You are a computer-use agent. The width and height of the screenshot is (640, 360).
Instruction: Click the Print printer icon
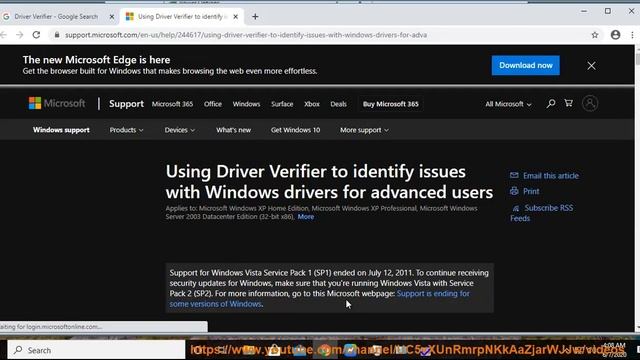514,191
